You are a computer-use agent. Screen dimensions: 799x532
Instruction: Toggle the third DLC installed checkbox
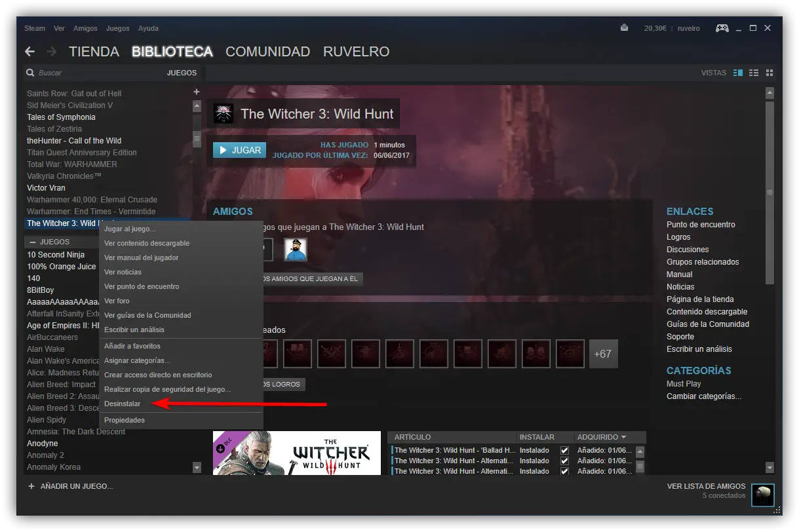point(564,471)
